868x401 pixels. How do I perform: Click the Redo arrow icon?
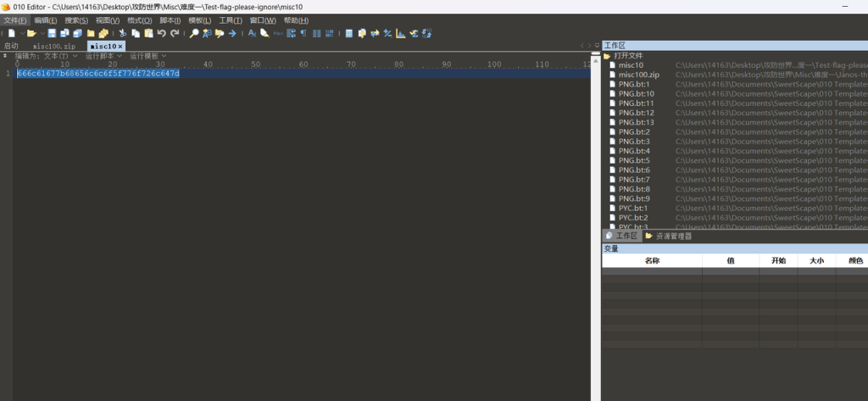pos(175,33)
